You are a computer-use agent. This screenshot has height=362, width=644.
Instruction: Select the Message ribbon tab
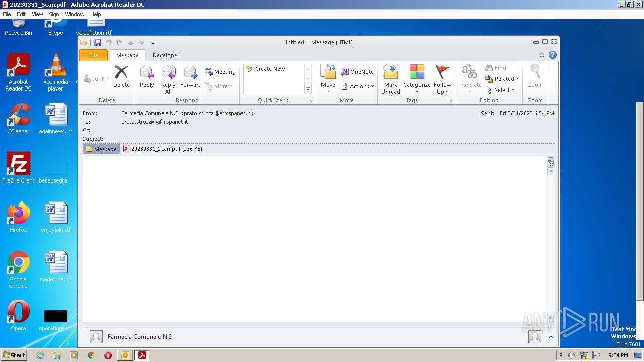(x=127, y=55)
